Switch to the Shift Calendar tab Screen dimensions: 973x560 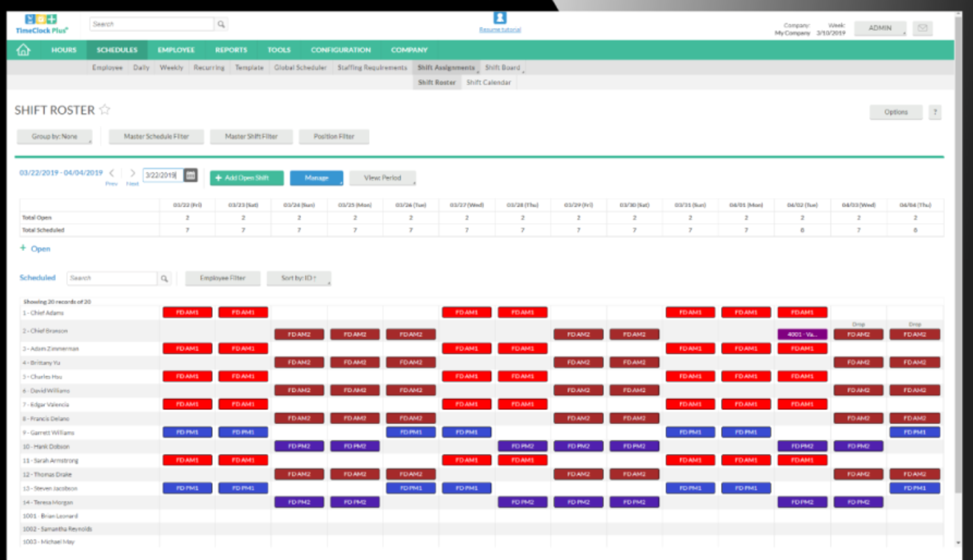point(489,82)
